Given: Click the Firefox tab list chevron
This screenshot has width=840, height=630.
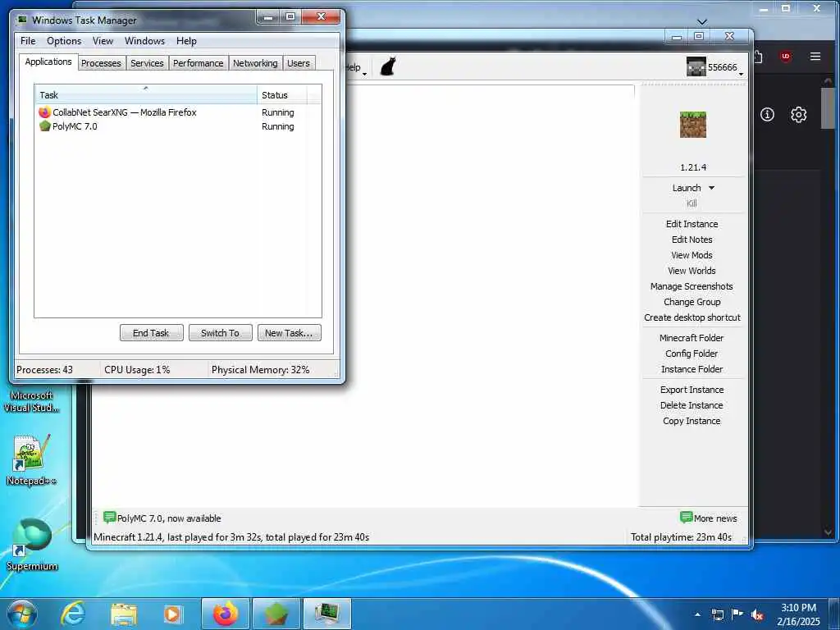Looking at the screenshot, I should [702, 22].
